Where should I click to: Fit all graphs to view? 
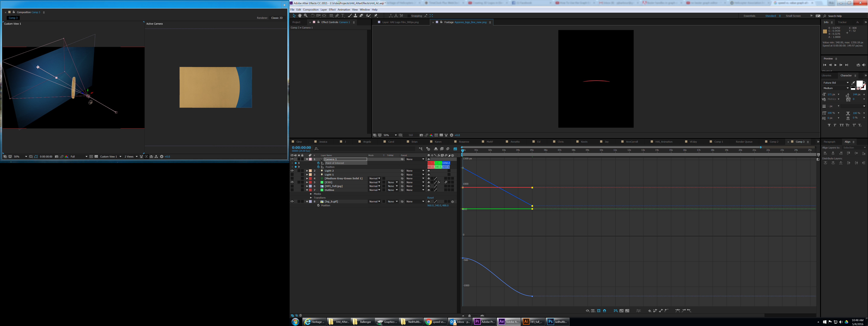tap(627, 311)
